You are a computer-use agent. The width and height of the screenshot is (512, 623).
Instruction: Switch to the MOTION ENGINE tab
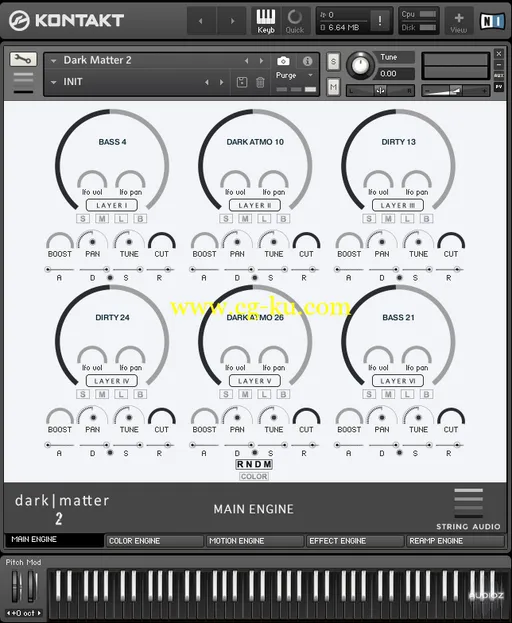(255, 541)
